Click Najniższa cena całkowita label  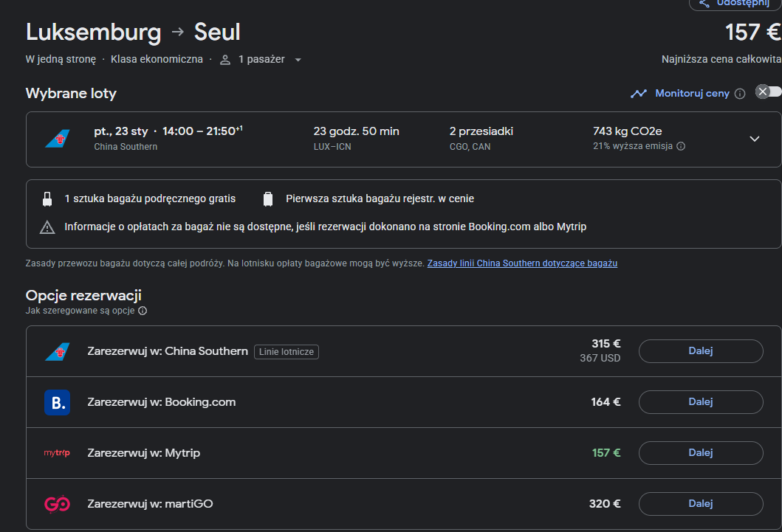click(721, 59)
